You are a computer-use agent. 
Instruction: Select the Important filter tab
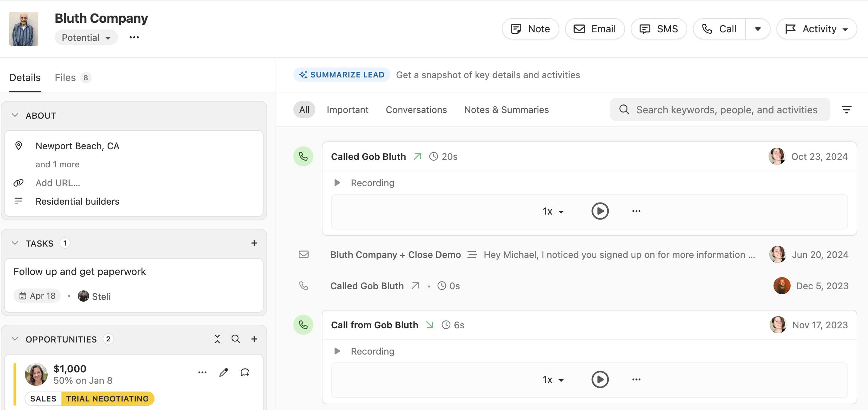point(347,109)
